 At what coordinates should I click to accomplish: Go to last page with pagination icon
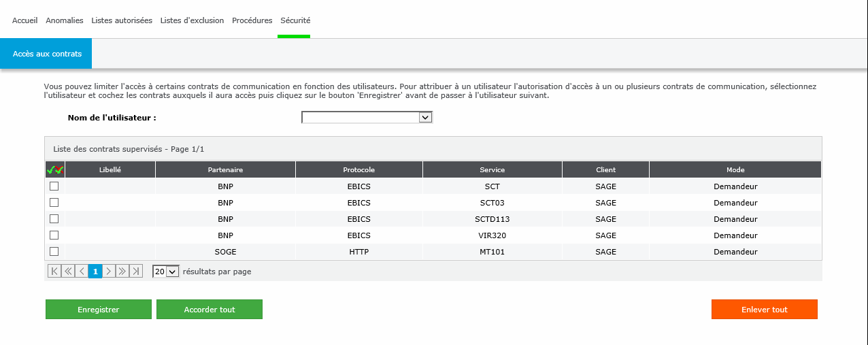click(136, 272)
